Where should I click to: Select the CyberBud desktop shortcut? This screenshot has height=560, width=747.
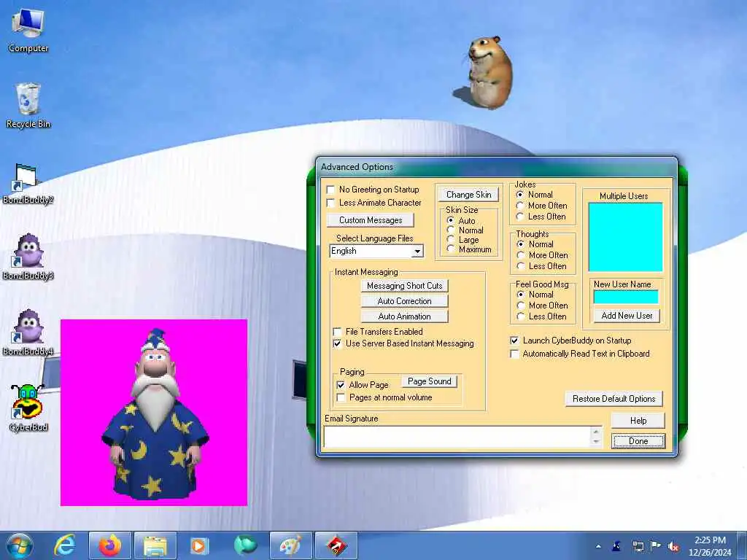pyautogui.click(x=28, y=408)
